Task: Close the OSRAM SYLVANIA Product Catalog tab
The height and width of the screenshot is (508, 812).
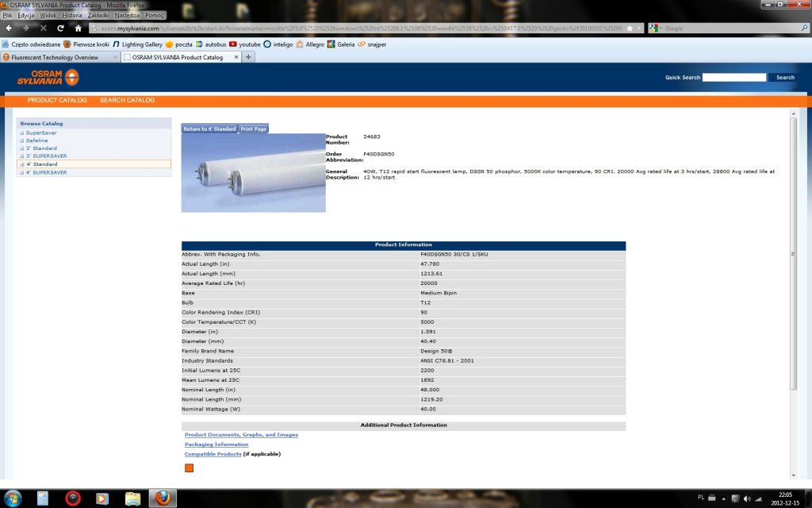Action: (x=236, y=57)
